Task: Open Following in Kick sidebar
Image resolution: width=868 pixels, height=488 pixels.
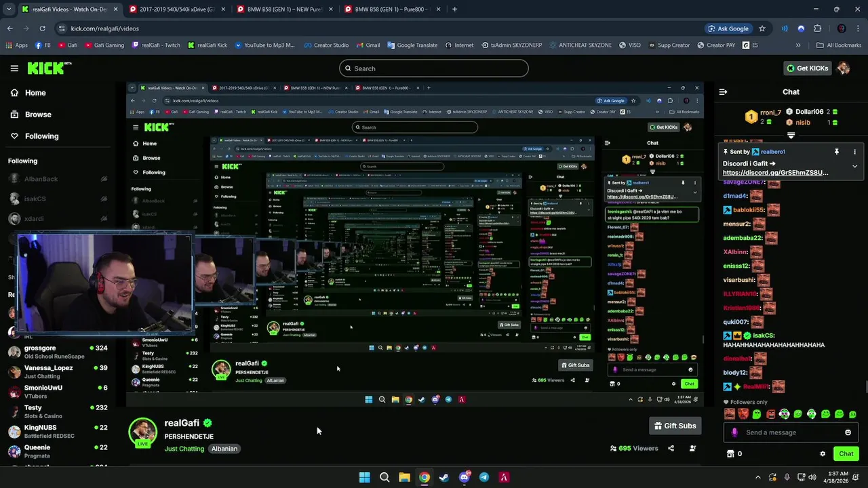Action: [34, 136]
